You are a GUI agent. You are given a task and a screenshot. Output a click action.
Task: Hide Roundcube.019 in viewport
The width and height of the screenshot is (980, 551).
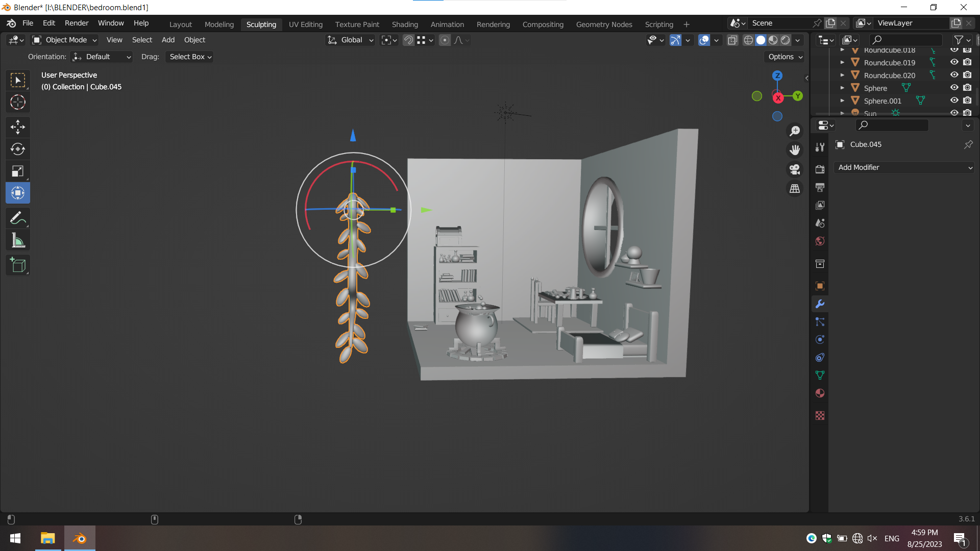(x=954, y=62)
